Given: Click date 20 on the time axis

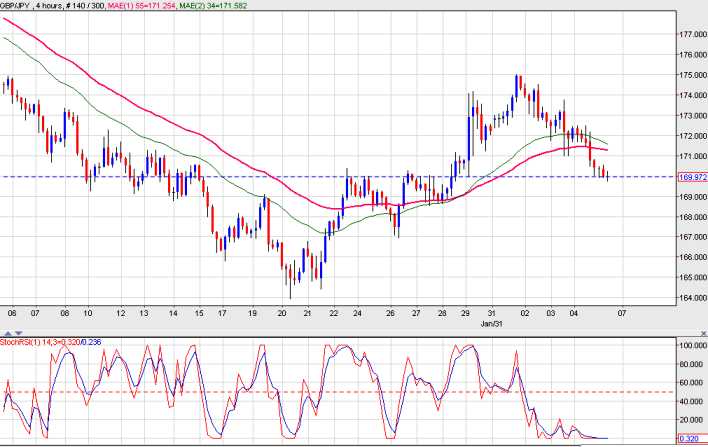Looking at the screenshot, I should (x=284, y=312).
